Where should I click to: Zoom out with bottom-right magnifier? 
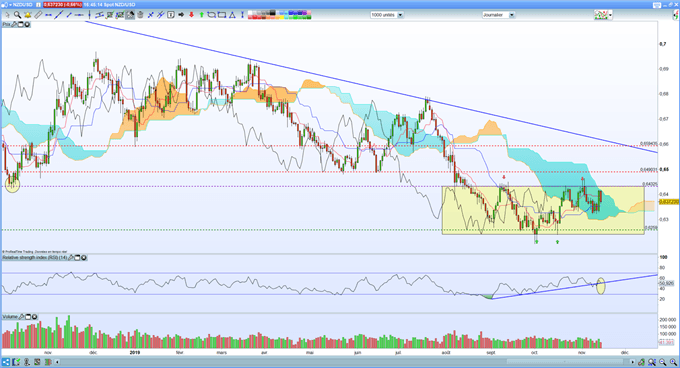(663, 362)
